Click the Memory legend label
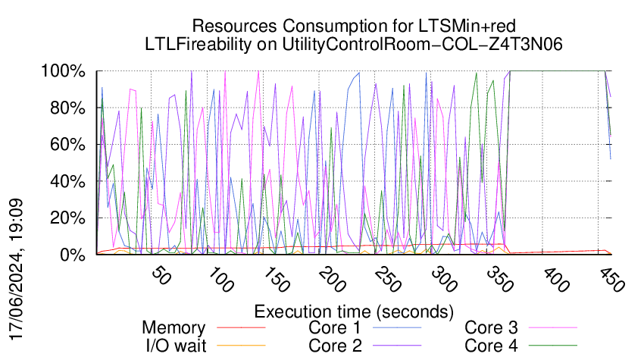Screen dimensions: 644x360 point(174,328)
